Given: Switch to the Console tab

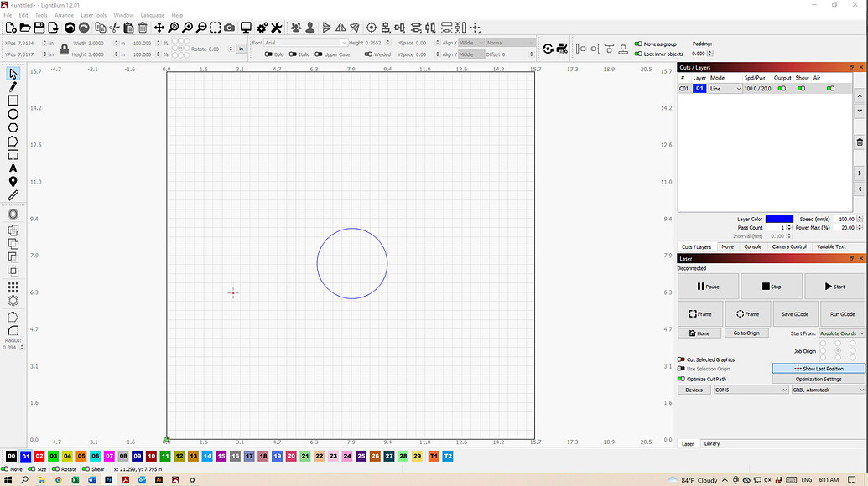Looking at the screenshot, I should (752, 246).
